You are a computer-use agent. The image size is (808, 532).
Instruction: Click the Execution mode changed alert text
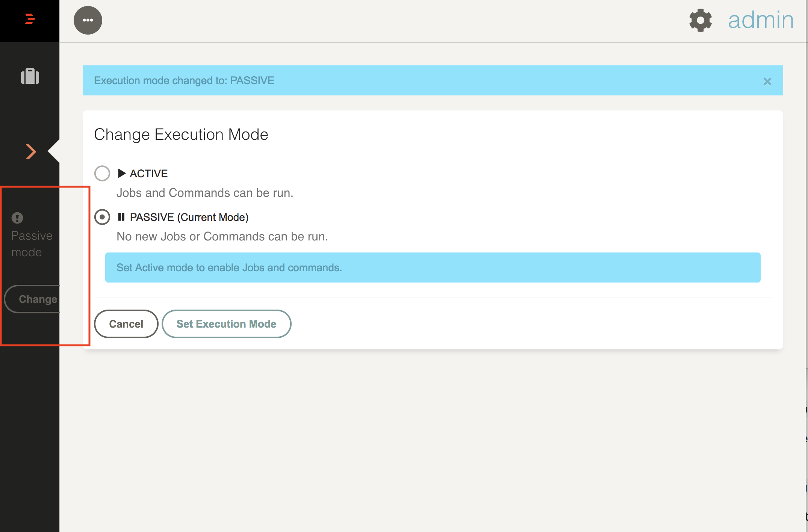coord(184,80)
